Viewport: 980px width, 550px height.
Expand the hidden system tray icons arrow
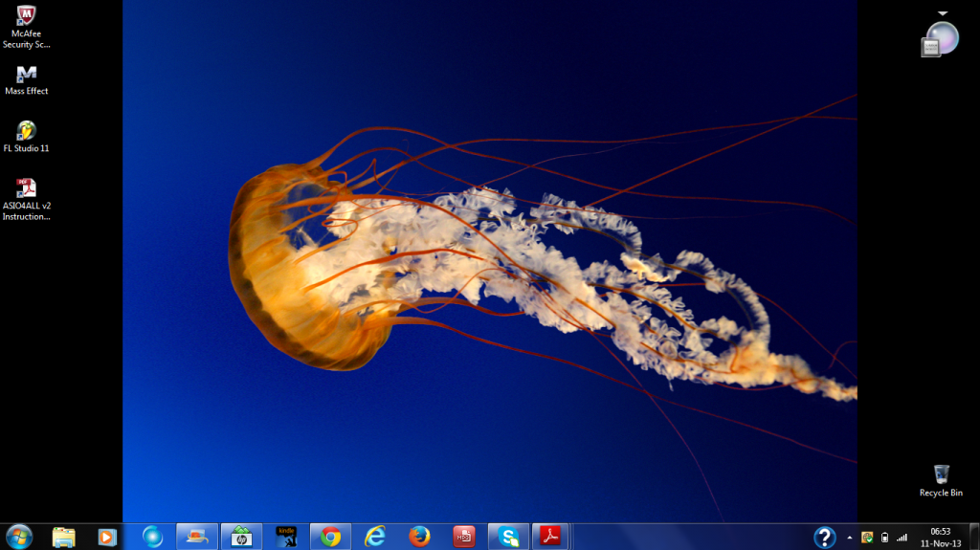pyautogui.click(x=849, y=538)
